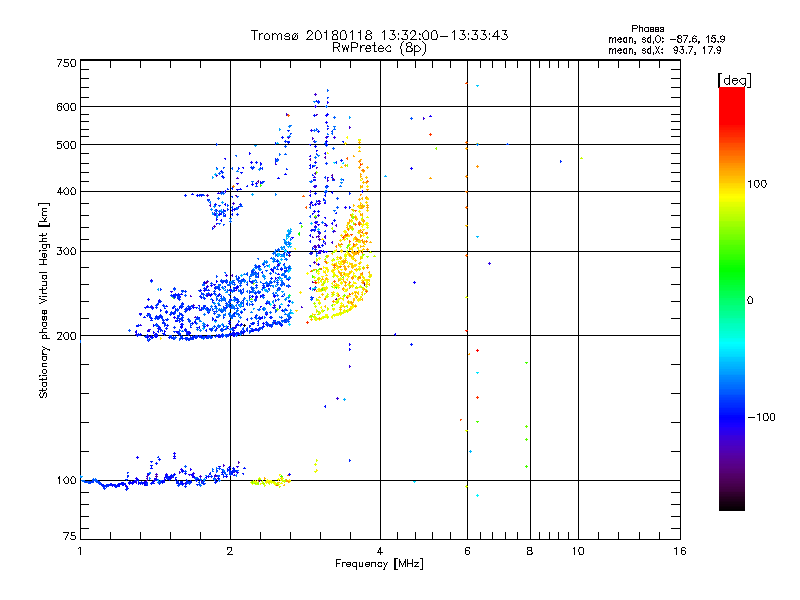Click the x-axis tick label '16'
Screen dimensions: 800x600
point(680,551)
